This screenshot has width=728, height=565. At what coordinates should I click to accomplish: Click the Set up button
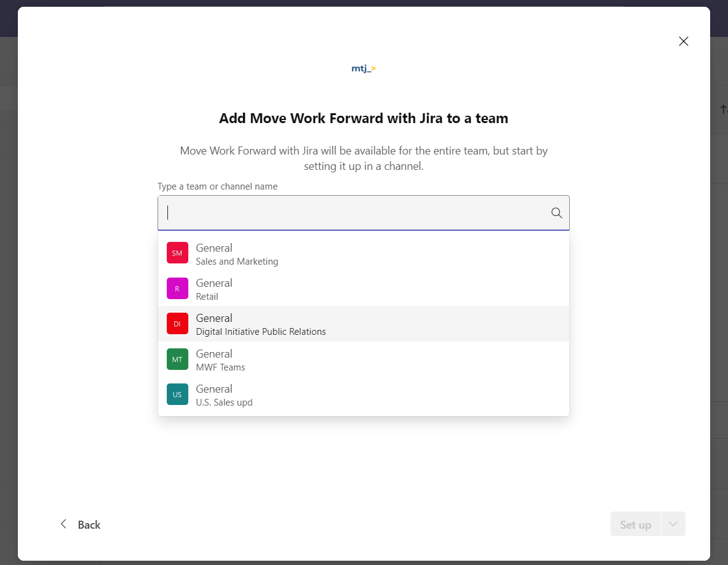[x=635, y=524]
